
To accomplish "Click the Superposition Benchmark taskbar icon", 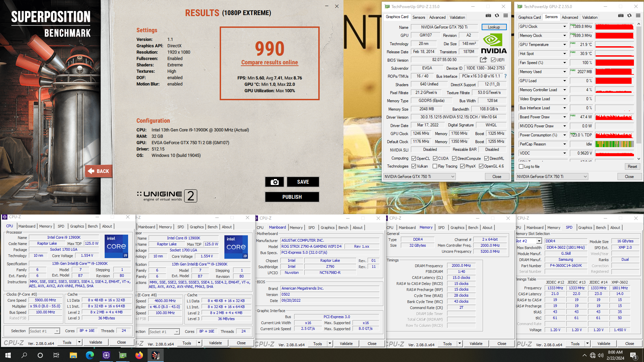I will tap(156, 355).
